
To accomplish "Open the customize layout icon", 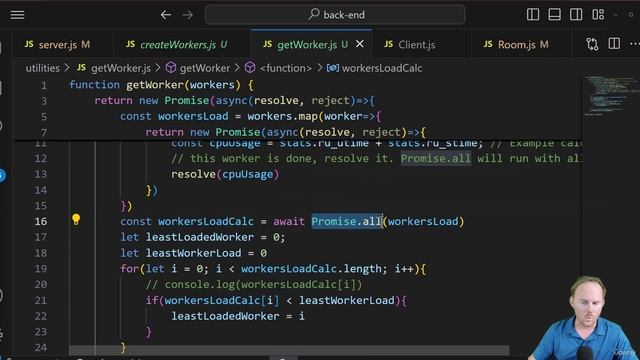I will tap(598, 15).
